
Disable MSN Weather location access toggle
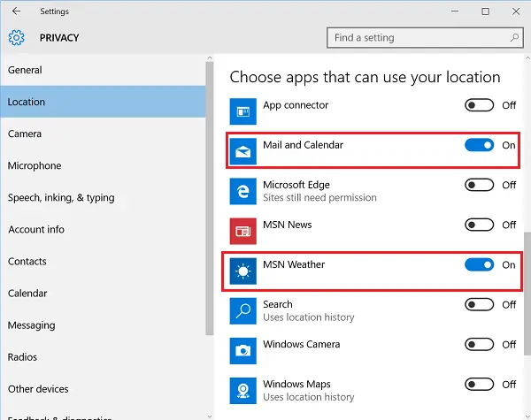[x=479, y=264]
